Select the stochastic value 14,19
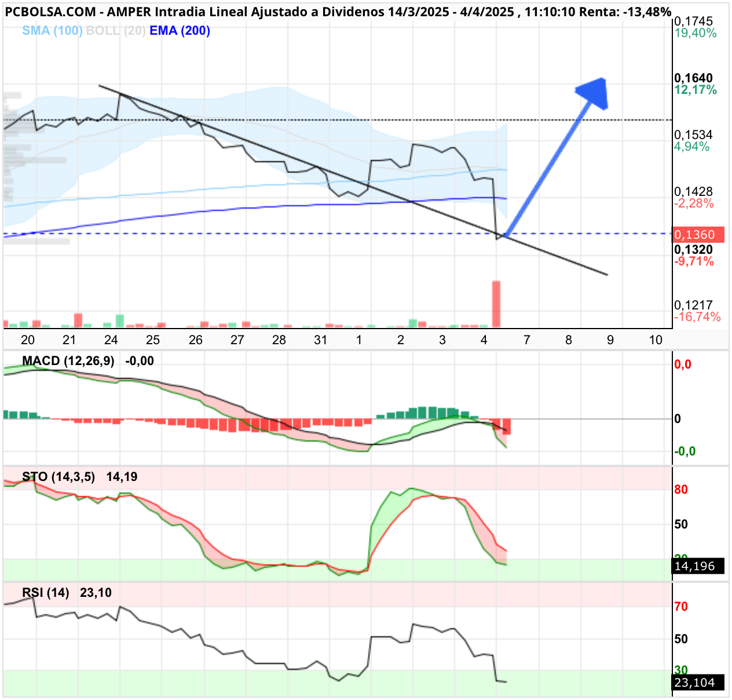Viewport: 732px width, 700px height. pos(122,477)
